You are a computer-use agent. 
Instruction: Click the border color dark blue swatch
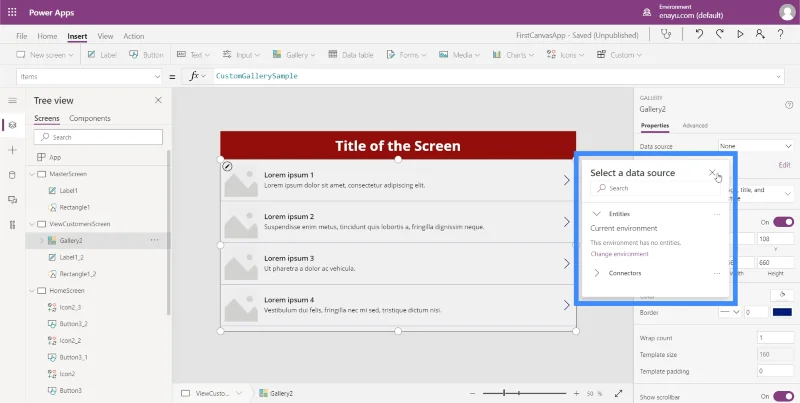(782, 312)
